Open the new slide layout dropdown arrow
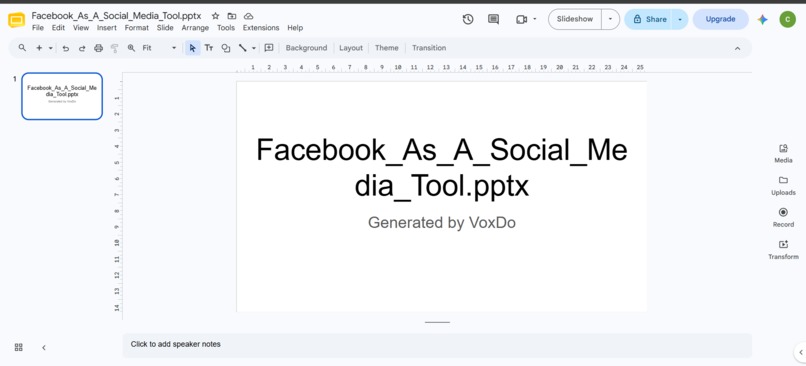This screenshot has height=366, width=806. (51, 48)
